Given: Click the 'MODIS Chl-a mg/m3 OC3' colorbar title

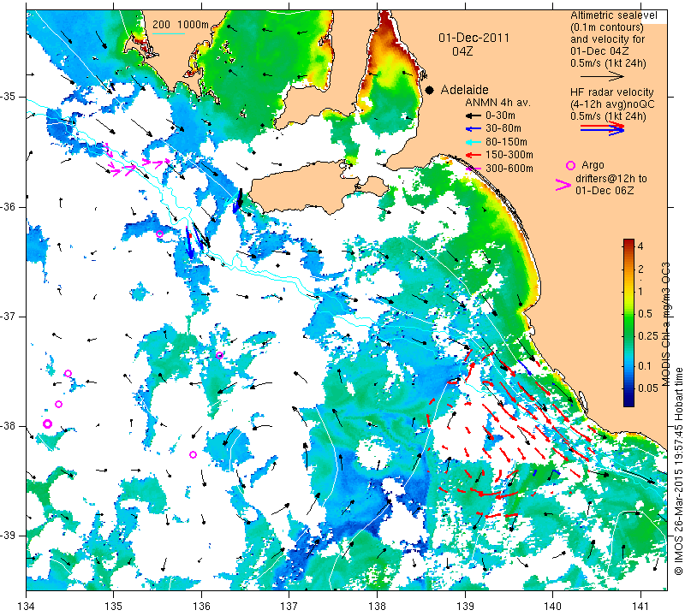Looking at the screenshot, I should click(x=665, y=324).
